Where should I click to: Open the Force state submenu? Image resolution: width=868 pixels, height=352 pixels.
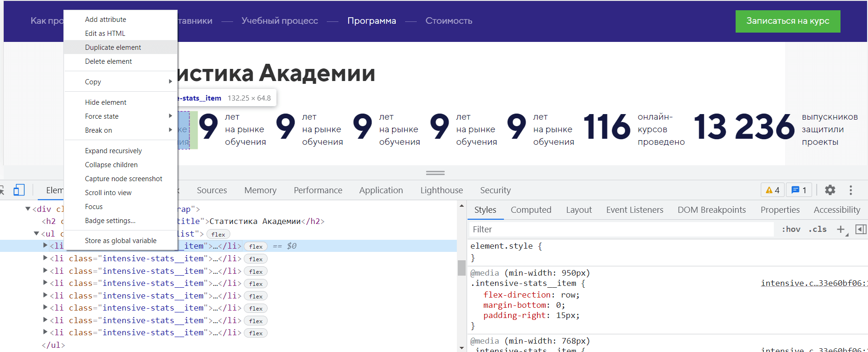[121, 116]
